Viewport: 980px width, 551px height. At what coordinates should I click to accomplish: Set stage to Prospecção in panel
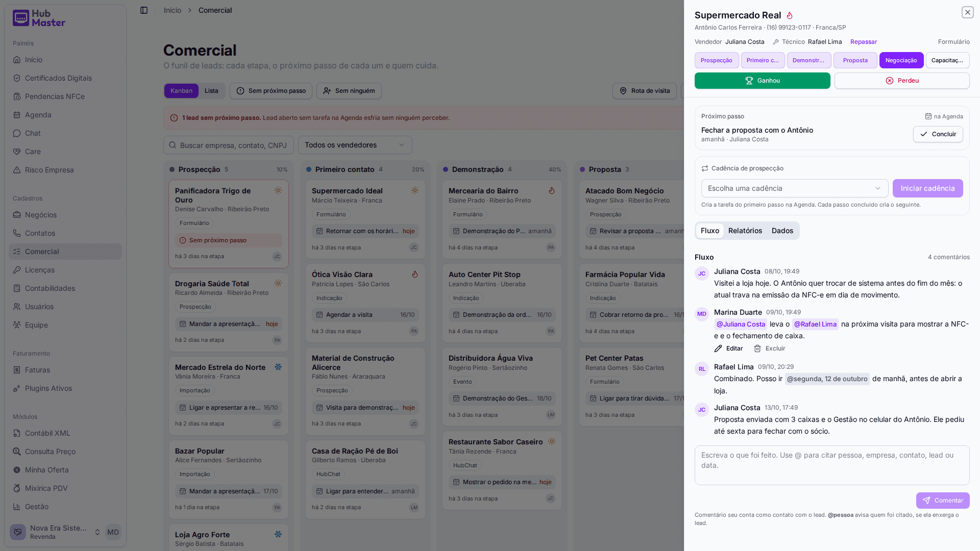pos(716,60)
